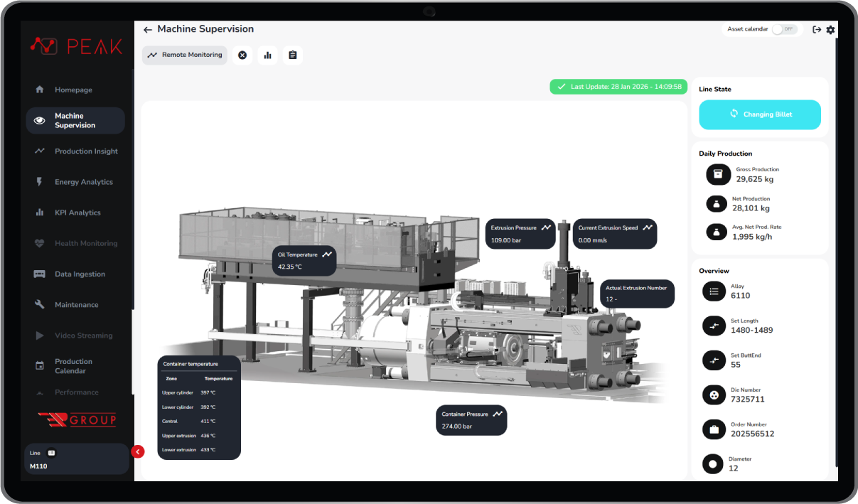Select KPI Analytics in sidebar
858x504 pixels.
point(77,213)
